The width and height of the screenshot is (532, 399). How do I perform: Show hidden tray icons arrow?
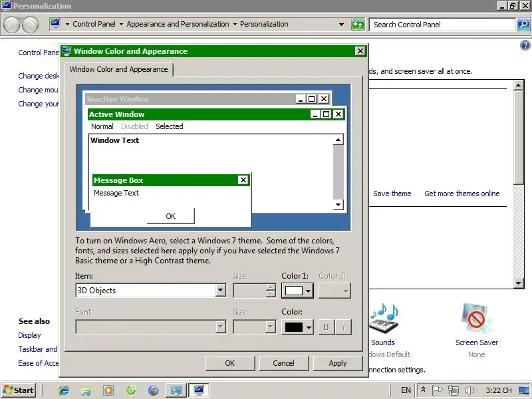423,390
